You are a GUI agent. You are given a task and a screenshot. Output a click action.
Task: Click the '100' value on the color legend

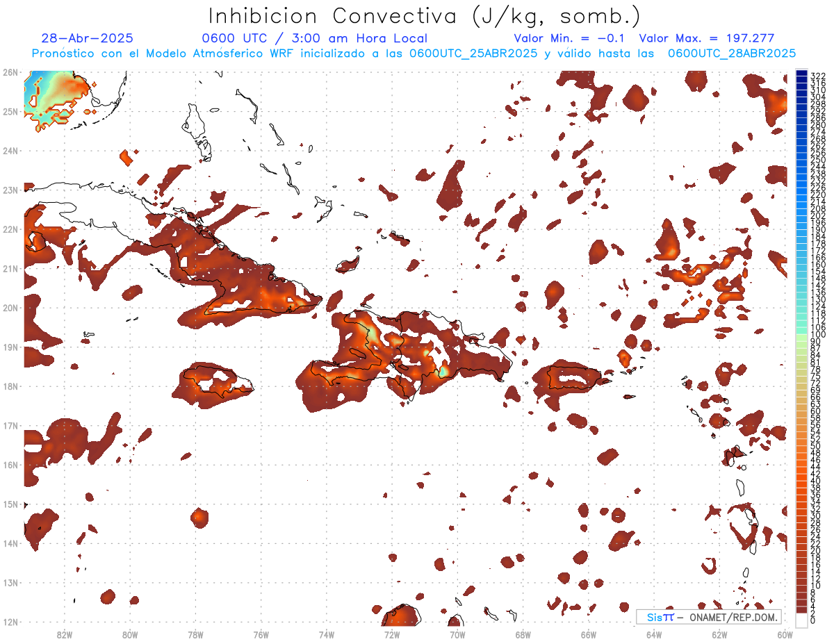(x=817, y=335)
